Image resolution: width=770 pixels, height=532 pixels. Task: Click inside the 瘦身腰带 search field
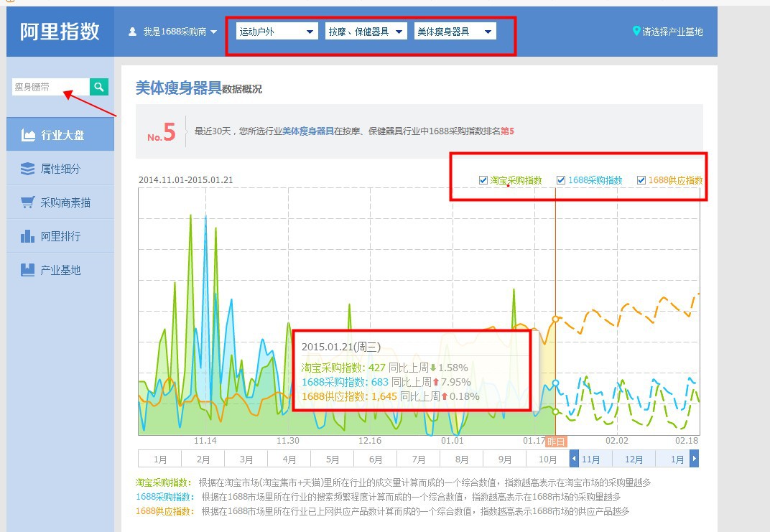click(50, 87)
